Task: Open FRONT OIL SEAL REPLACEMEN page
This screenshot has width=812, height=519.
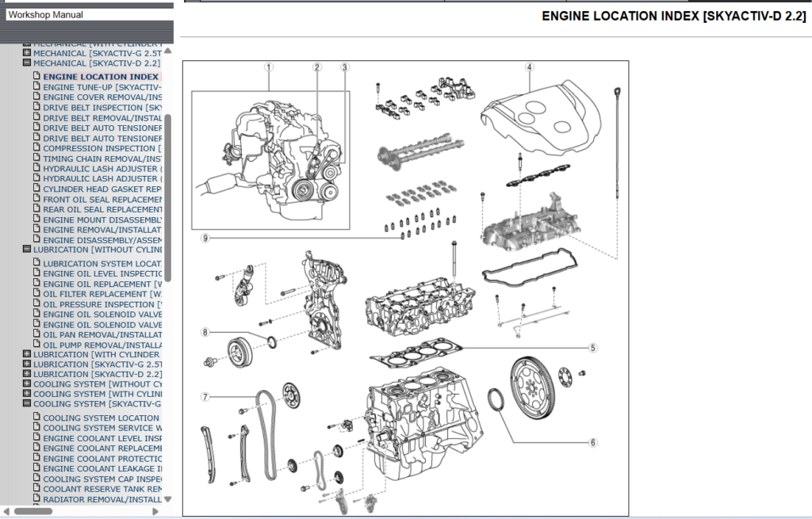Action: point(102,199)
